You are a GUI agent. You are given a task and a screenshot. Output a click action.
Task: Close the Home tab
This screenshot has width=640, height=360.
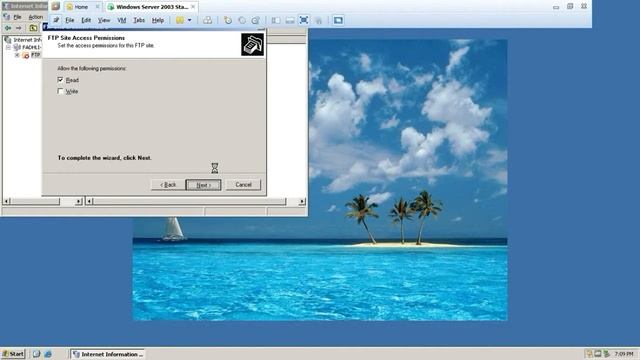tap(98, 7)
